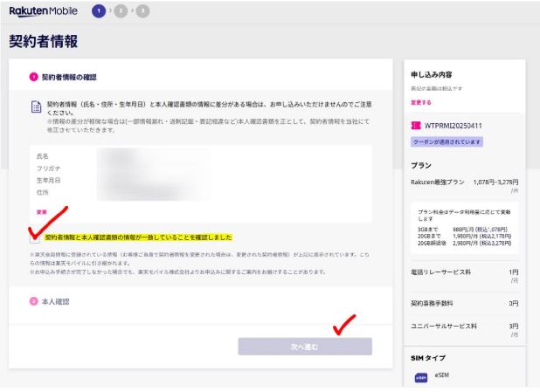Click the 20GB超過後 pricing row

point(464,243)
